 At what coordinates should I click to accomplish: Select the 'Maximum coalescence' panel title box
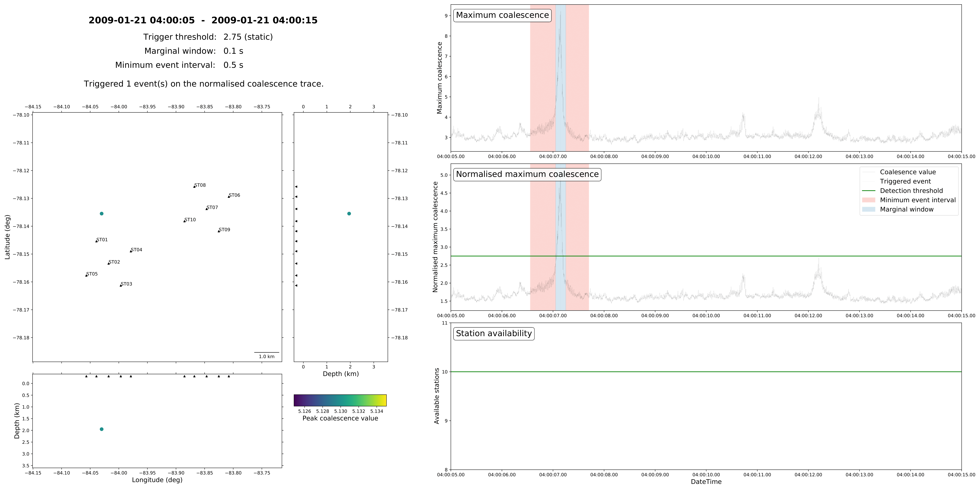(x=503, y=15)
